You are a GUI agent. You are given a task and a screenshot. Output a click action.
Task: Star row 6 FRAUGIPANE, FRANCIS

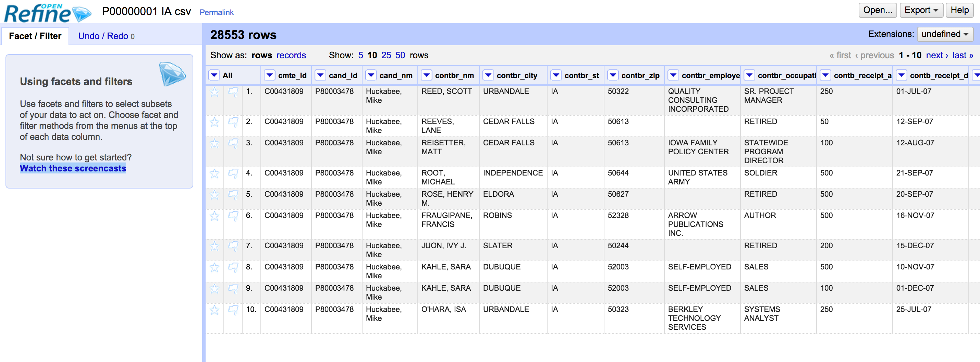(215, 216)
